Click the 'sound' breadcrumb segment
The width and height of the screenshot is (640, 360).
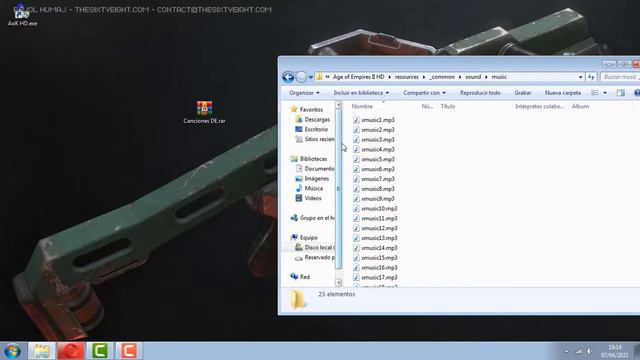point(473,77)
